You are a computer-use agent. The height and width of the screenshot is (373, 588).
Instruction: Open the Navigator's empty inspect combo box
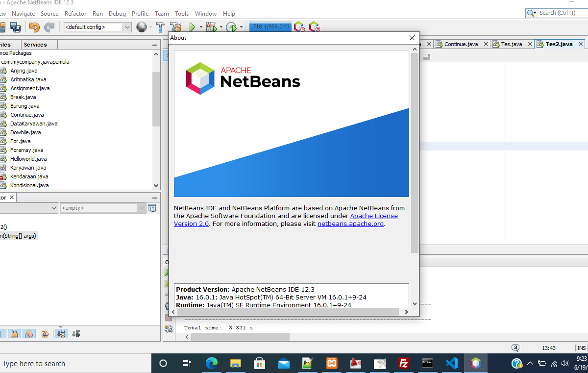(103, 208)
